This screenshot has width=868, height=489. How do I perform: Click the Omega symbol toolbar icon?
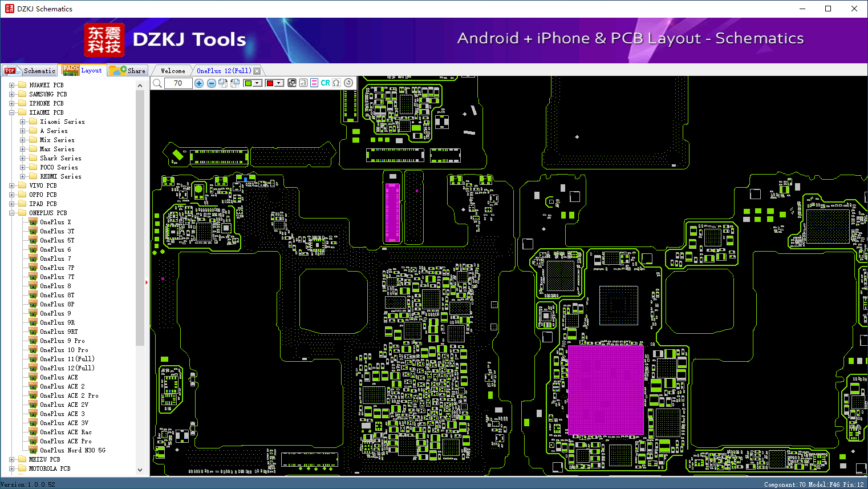click(x=336, y=83)
